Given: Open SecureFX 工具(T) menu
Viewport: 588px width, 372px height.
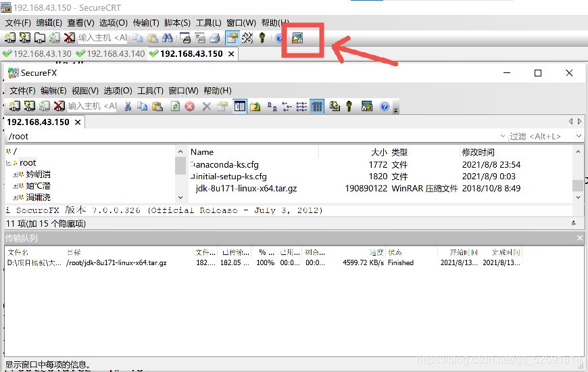Looking at the screenshot, I should pyautogui.click(x=150, y=91).
